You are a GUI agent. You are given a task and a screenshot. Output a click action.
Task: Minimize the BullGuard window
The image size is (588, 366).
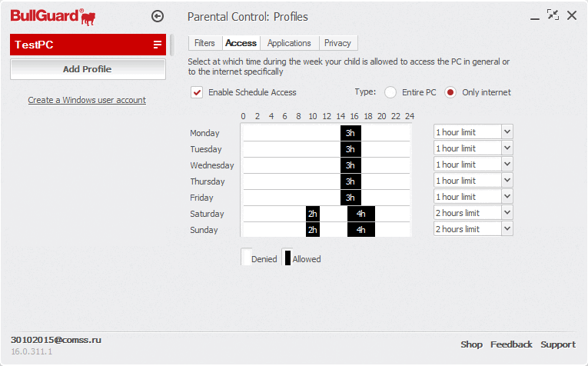(534, 15)
